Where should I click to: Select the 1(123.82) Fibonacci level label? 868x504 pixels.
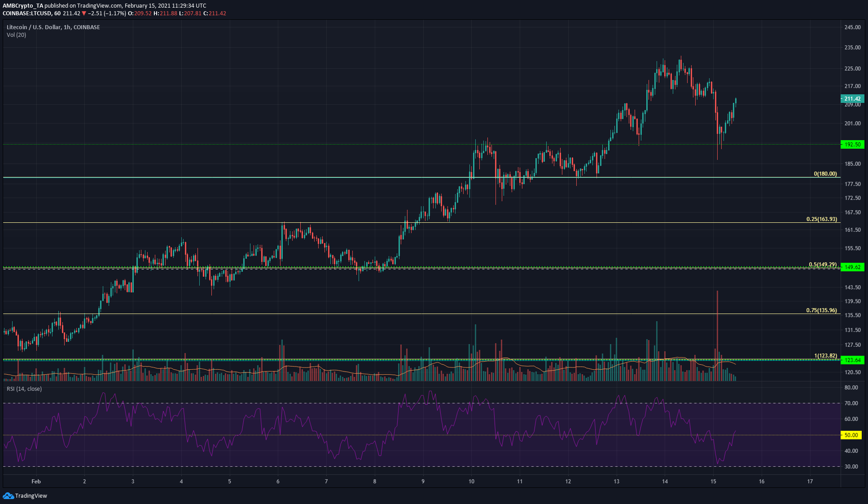(825, 356)
